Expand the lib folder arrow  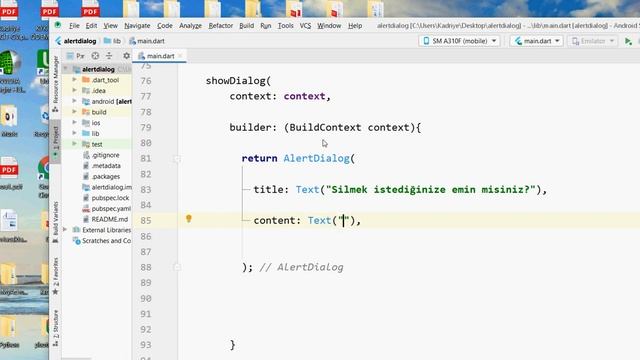(x=74, y=133)
